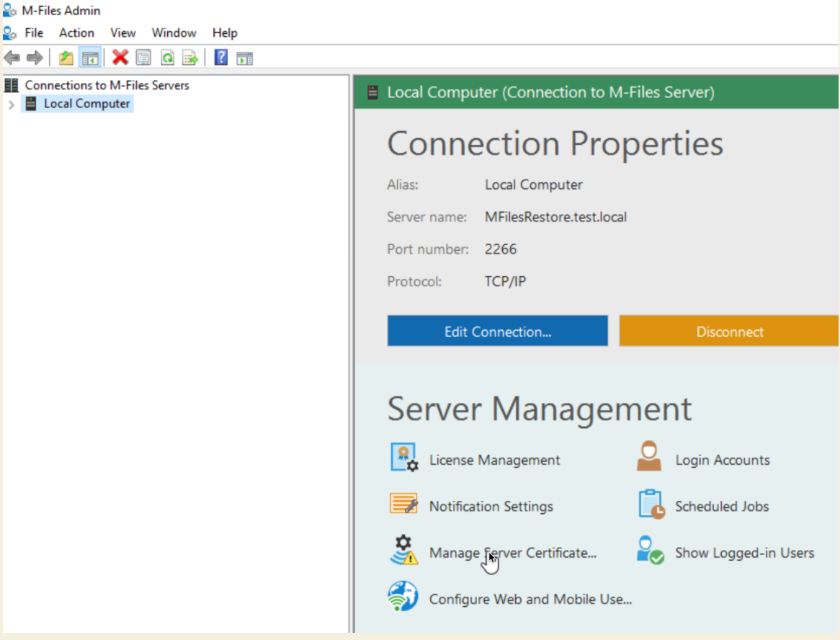This screenshot has height=640, width=840.
Task: Select Local Computer label in the tree
Action: [x=86, y=104]
